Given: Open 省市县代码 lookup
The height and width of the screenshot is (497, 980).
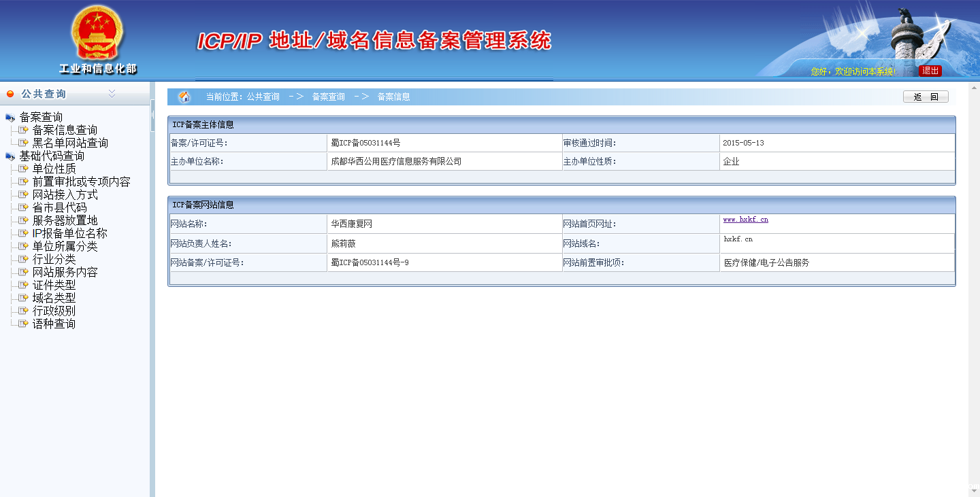Looking at the screenshot, I should point(60,208).
